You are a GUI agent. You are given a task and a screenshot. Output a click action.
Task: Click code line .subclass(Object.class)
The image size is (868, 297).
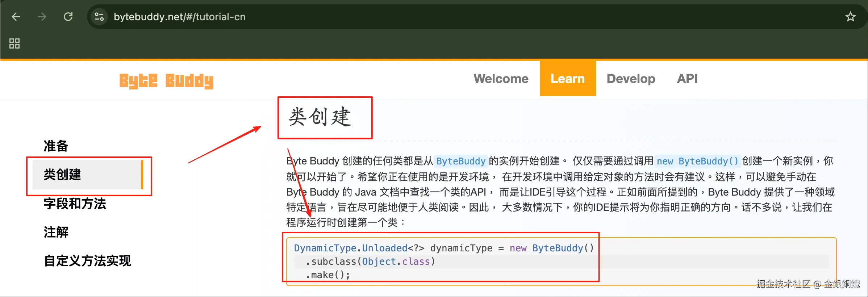pyautogui.click(x=370, y=262)
